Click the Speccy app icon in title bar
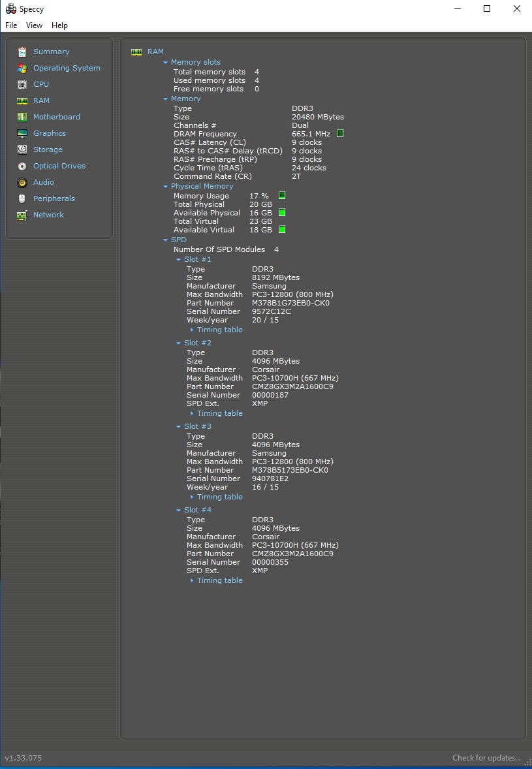Screen dimensions: 532x769 [11, 9]
